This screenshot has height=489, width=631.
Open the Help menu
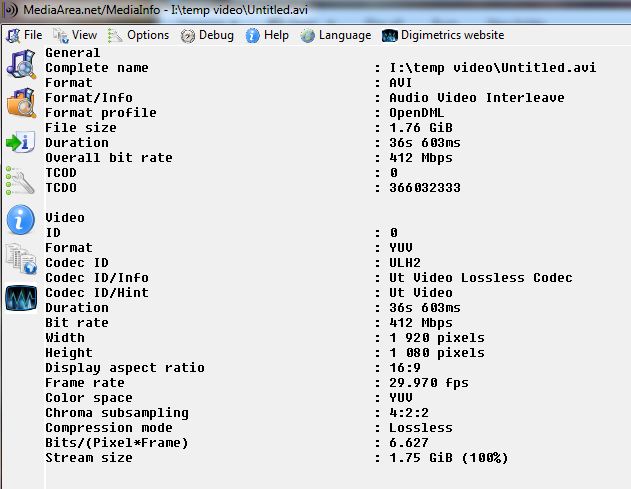coord(268,35)
